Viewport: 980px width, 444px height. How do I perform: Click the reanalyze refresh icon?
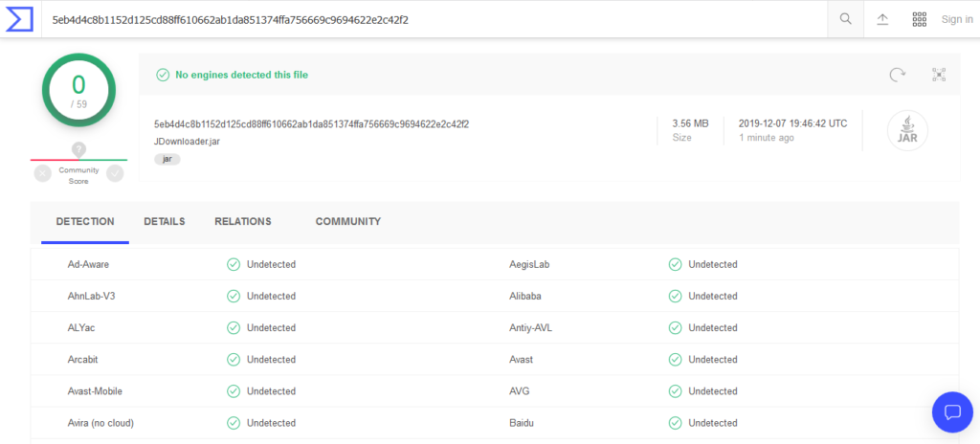(898, 75)
